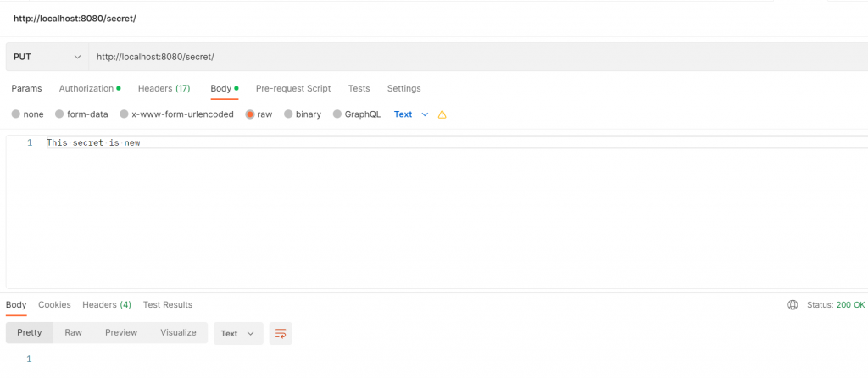
Task: Switch to the Authorization tab
Action: pyautogui.click(x=90, y=88)
